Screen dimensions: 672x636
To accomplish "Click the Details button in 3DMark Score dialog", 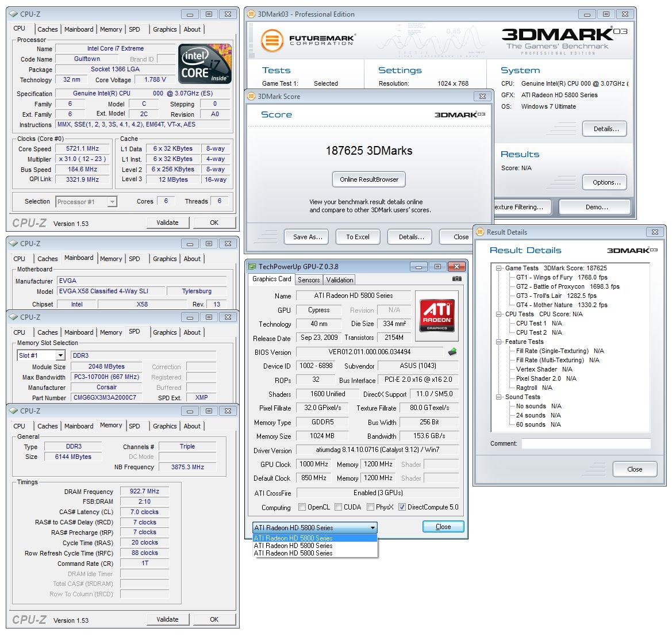I will [x=410, y=237].
